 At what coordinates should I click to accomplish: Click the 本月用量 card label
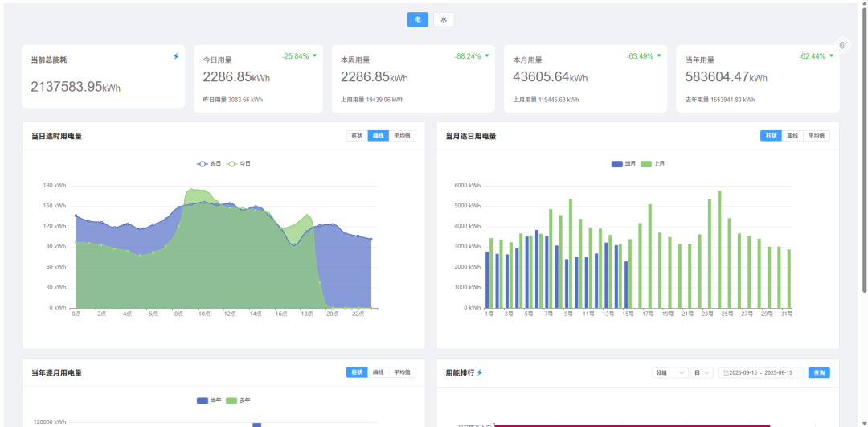click(527, 60)
